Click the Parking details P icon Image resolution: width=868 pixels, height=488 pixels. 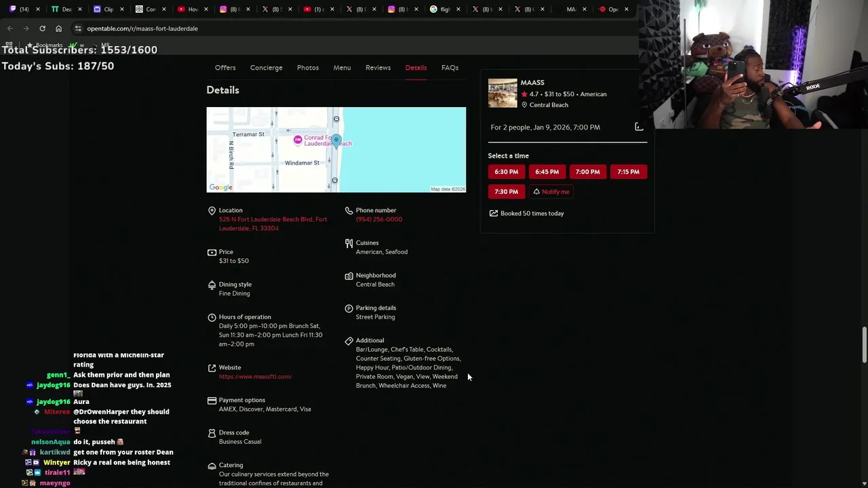pos(349,308)
